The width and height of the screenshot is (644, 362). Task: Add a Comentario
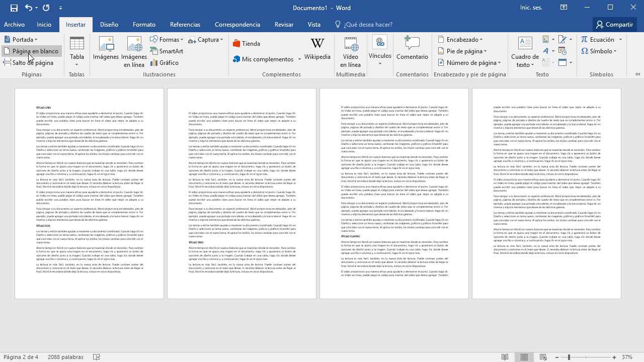tap(412, 49)
